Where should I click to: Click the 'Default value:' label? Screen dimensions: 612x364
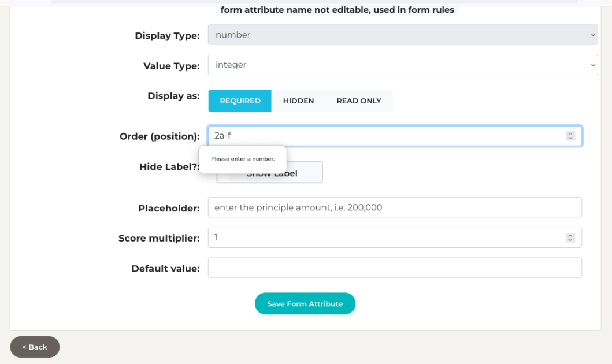pos(165,269)
